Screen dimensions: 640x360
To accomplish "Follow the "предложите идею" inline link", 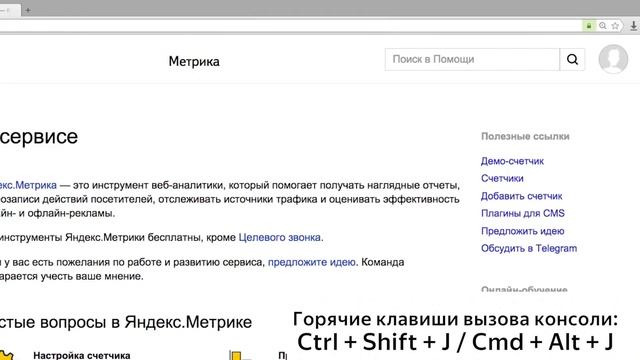I will tap(311, 262).
